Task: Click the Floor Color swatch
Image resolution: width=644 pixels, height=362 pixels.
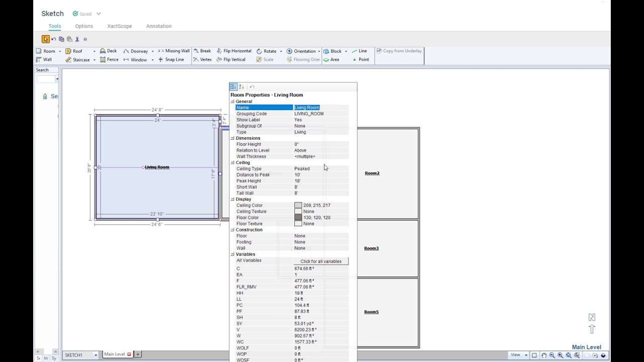Action: pos(298,218)
